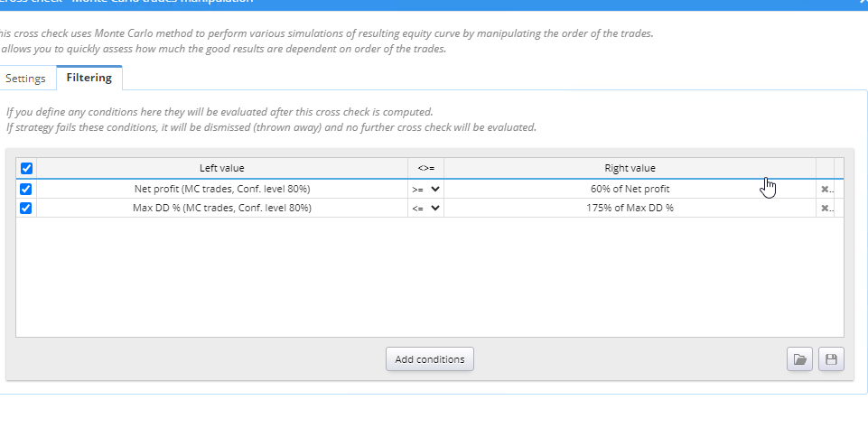
Task: Edit the 175% of Max DD % right value
Action: [630, 208]
